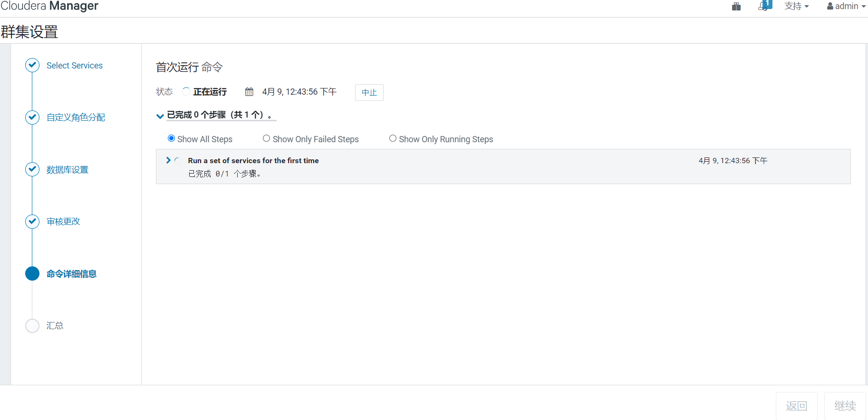868x420 pixels.
Task: Click the 群集设置 page title
Action: [x=29, y=32]
